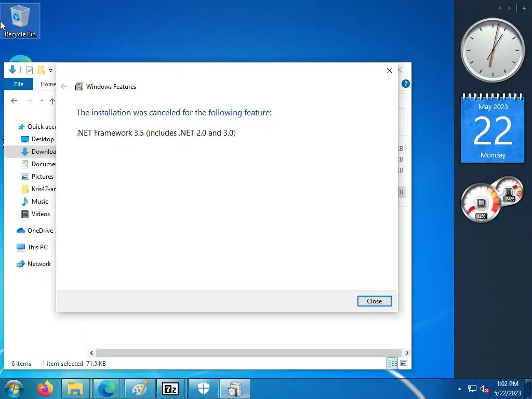Select OneDrive in navigation pane

35,231
